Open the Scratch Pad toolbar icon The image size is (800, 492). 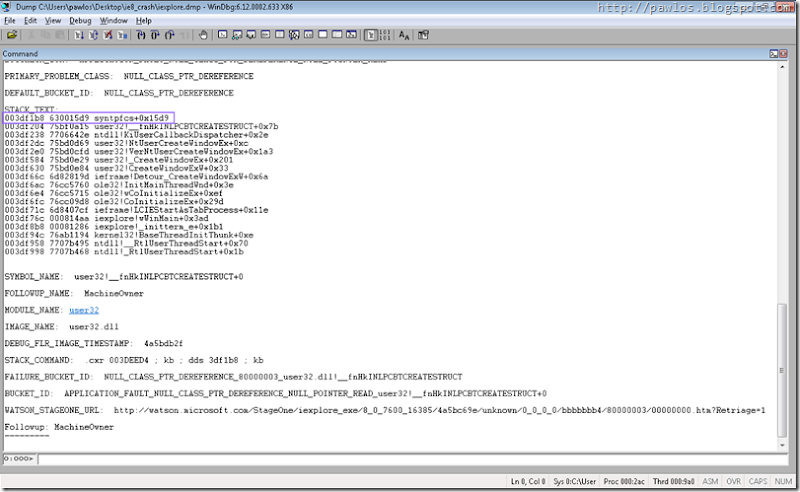323,35
